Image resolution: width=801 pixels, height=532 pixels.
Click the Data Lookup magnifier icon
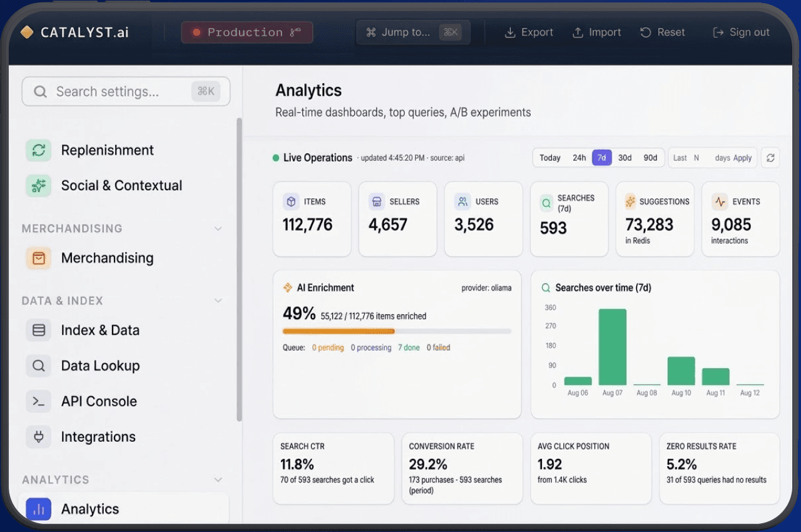click(38, 366)
